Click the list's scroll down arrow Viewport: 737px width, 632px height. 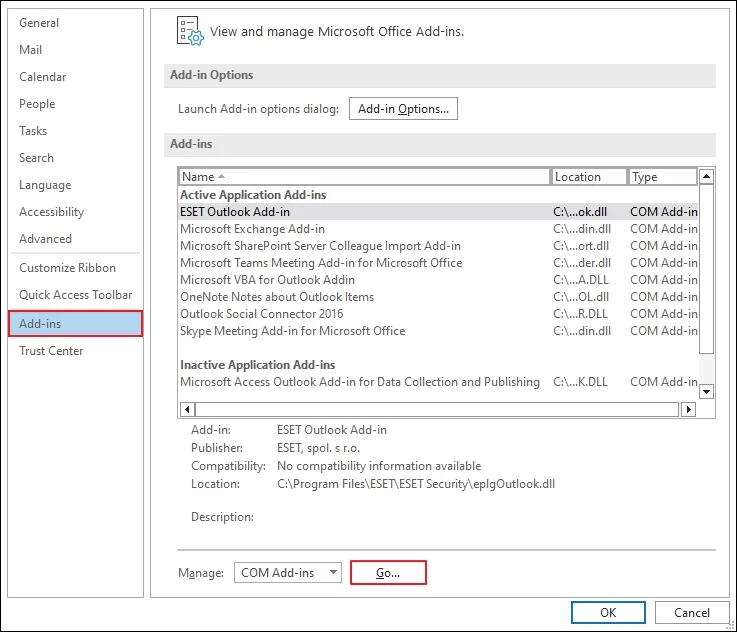(706, 391)
